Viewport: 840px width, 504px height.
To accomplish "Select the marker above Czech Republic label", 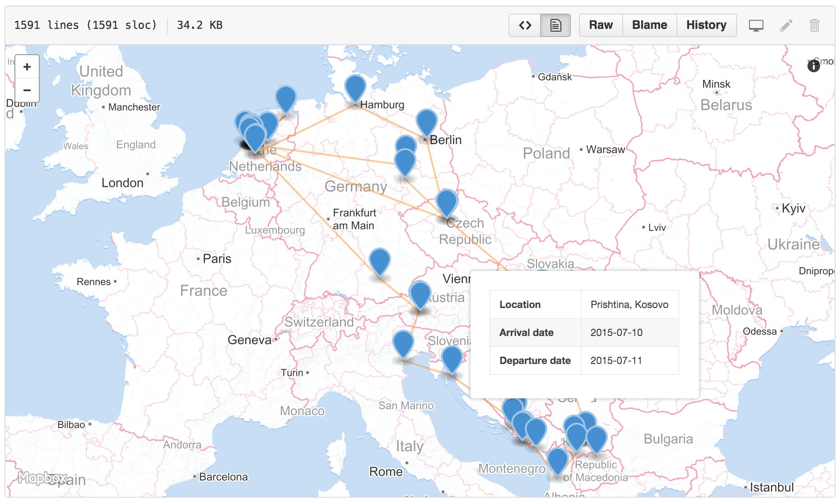I will [x=447, y=203].
